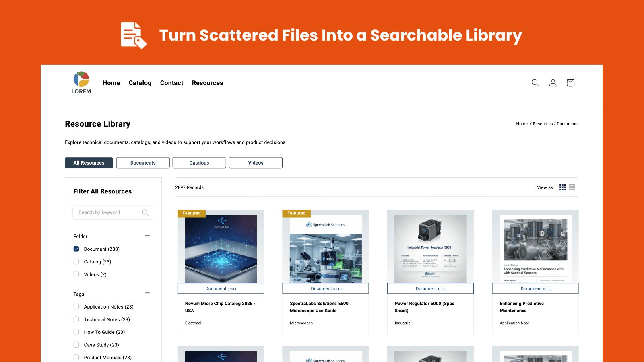
Task: Open Catalog from the navigation menu
Action: click(x=140, y=83)
